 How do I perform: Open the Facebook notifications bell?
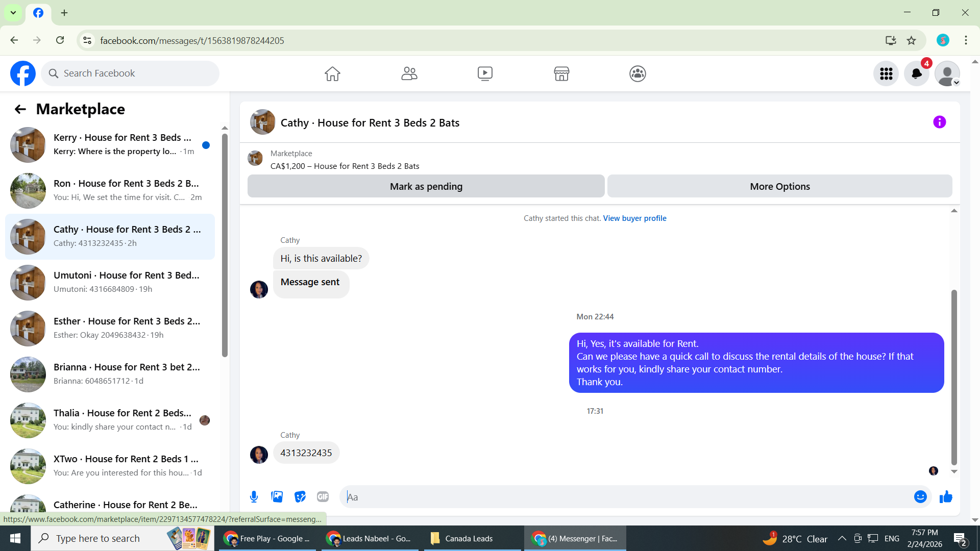coord(917,73)
